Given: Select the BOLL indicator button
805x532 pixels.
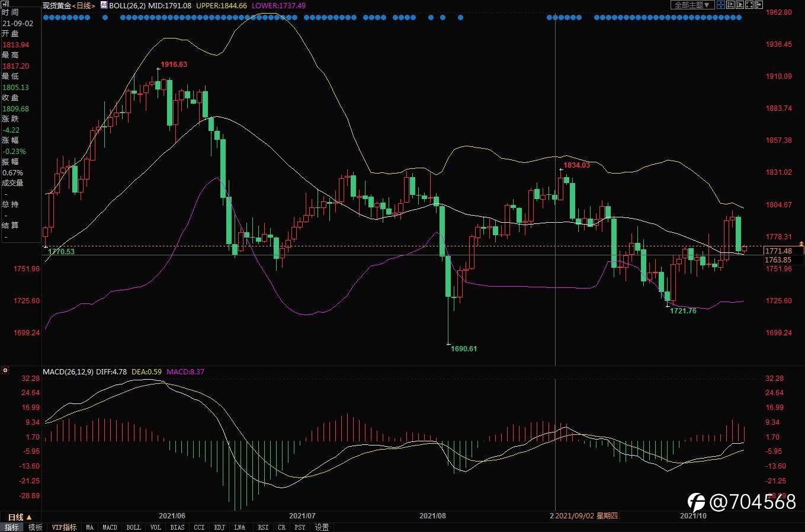Looking at the screenshot, I should click(x=134, y=527).
